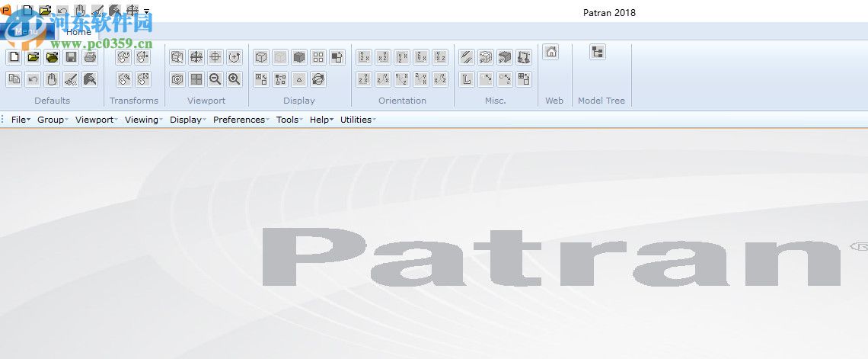Click the Fit View icon in Viewport ribbon group
868x359 pixels.
pos(196,57)
